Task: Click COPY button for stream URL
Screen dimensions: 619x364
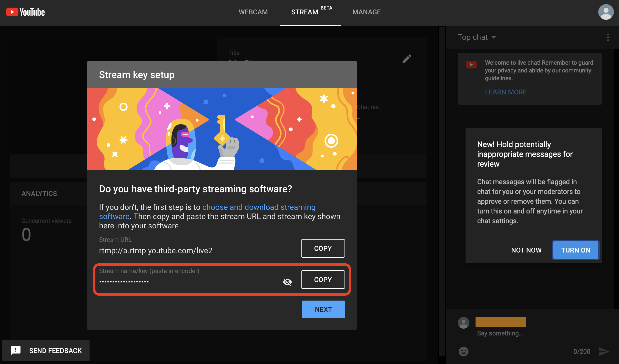Action: (x=323, y=248)
